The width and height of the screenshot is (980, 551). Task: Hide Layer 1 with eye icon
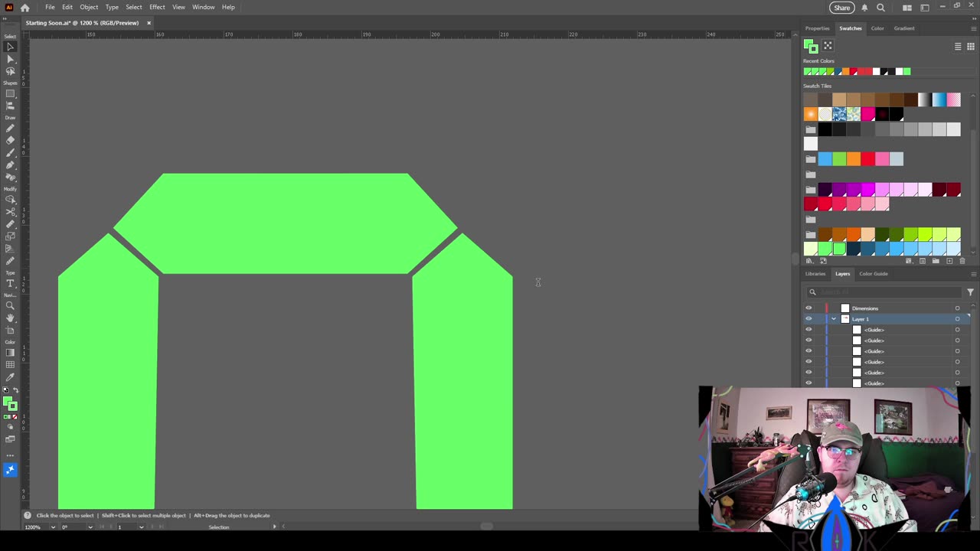tap(808, 319)
